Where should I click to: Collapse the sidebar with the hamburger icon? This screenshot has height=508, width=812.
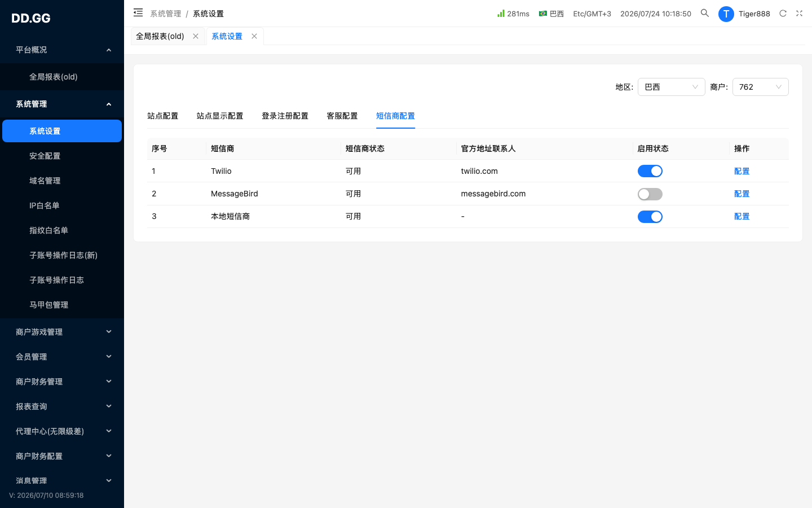tap(138, 12)
